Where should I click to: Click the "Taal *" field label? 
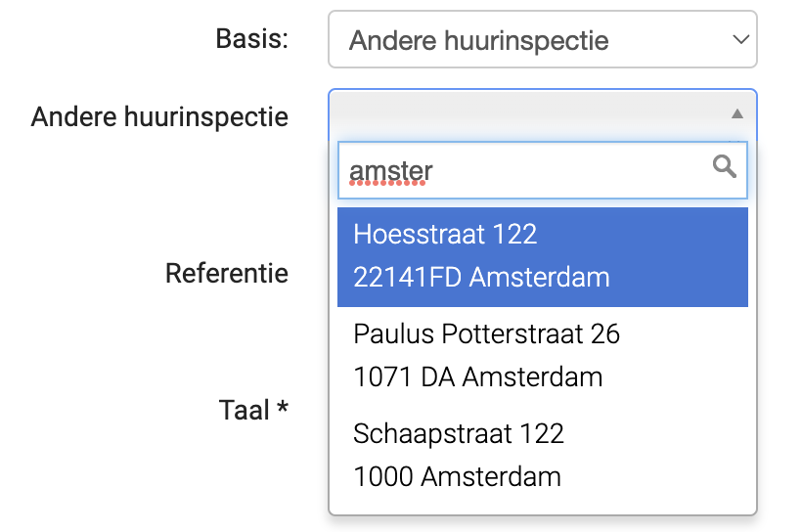(x=245, y=410)
